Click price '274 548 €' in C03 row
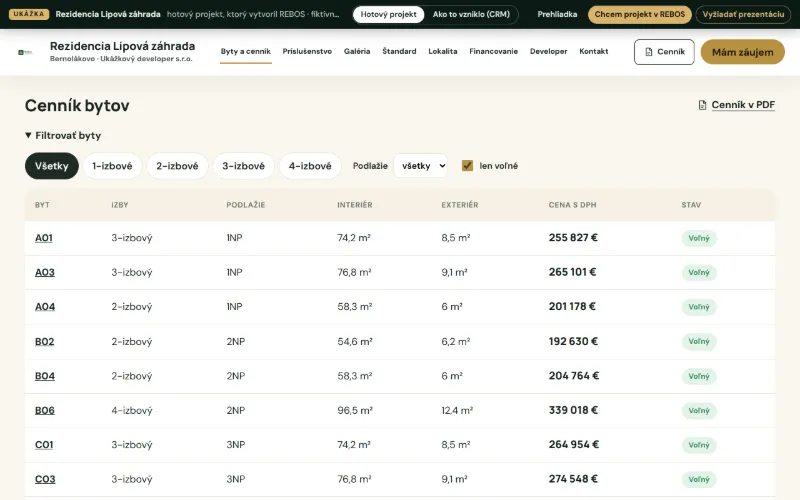The image size is (800, 500). coord(573,479)
